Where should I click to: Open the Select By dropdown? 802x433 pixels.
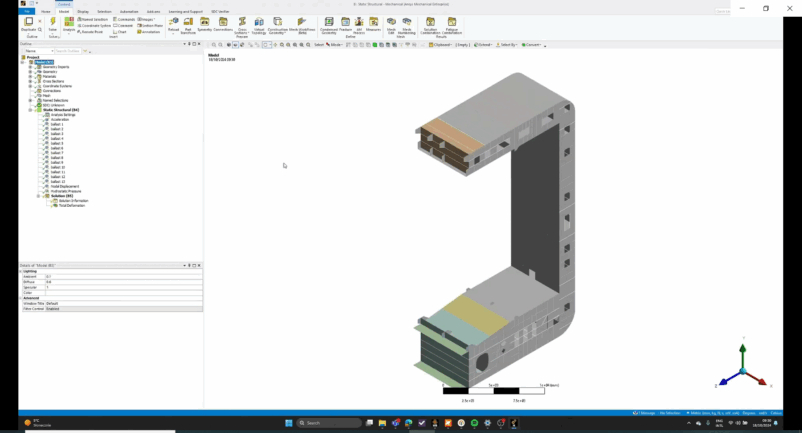point(507,45)
